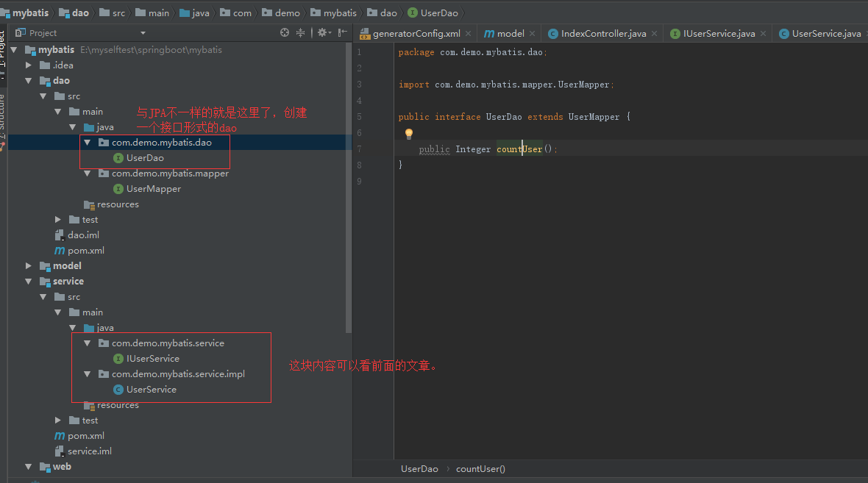Click countUser() in the editor bottom breadcrumb
The height and width of the screenshot is (483, 868).
coord(480,469)
